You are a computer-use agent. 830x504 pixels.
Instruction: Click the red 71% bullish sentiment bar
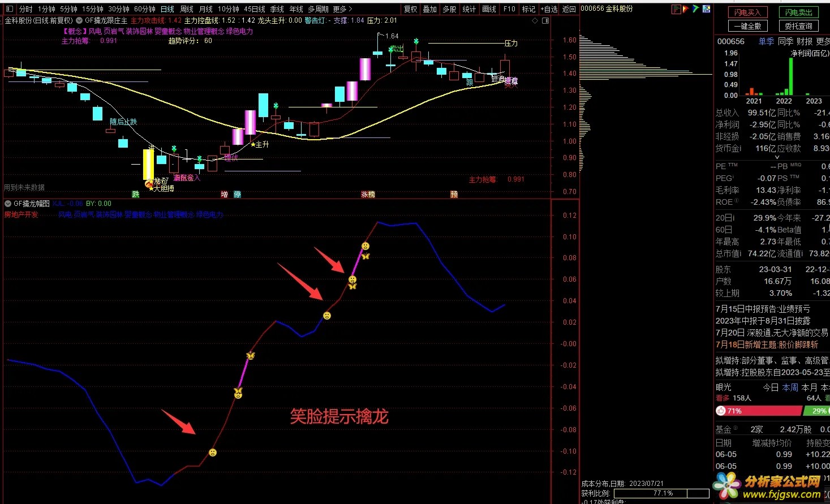point(759,411)
